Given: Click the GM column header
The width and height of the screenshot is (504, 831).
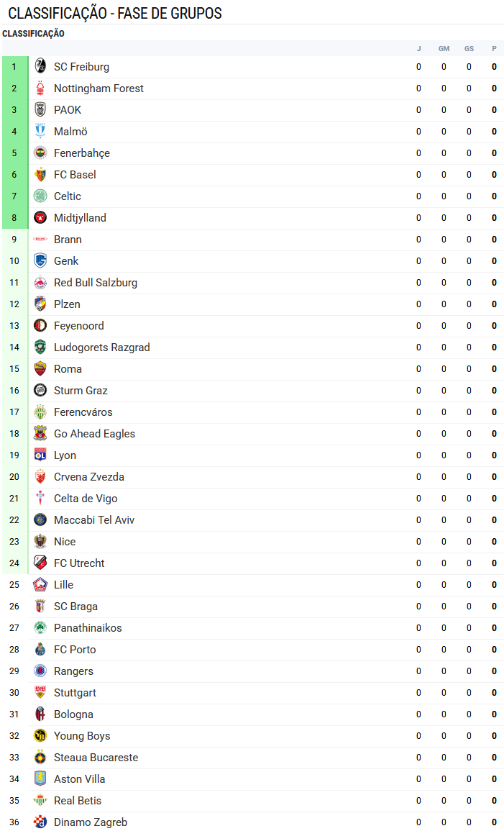Looking at the screenshot, I should tap(444, 49).
